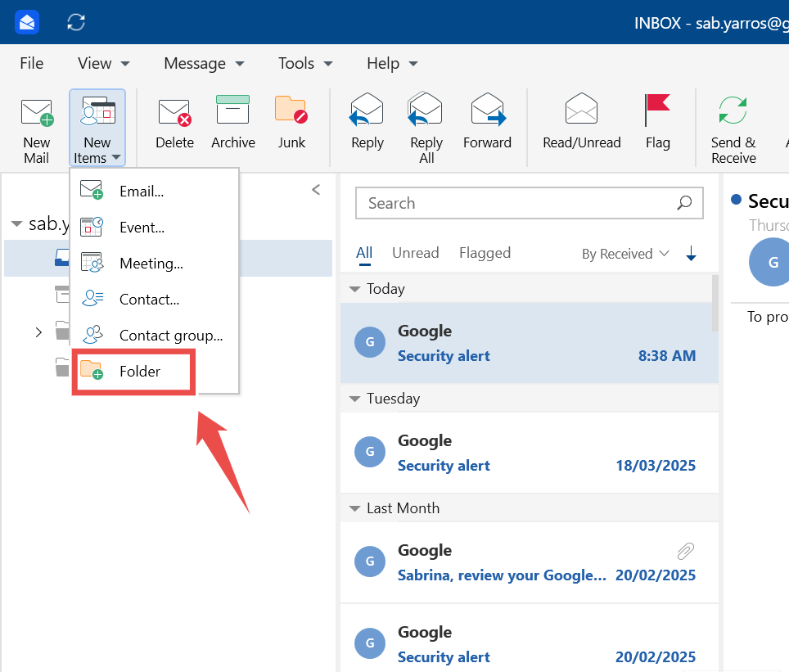Open the By Received sort dropdown
This screenshot has width=789, height=672.
tap(625, 254)
